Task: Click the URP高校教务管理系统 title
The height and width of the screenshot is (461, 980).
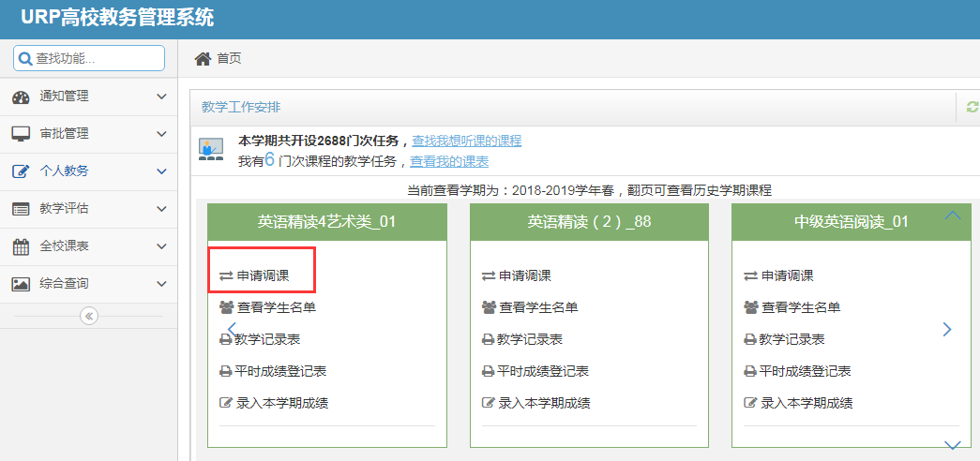Action: click(x=117, y=18)
